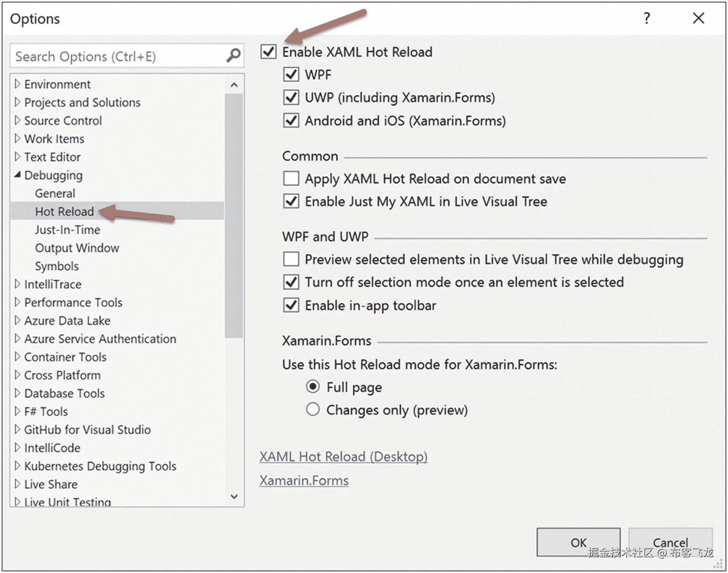Toggle Enable in-app toolbar checkbox
Viewport: 728px width, 573px height.
(291, 305)
